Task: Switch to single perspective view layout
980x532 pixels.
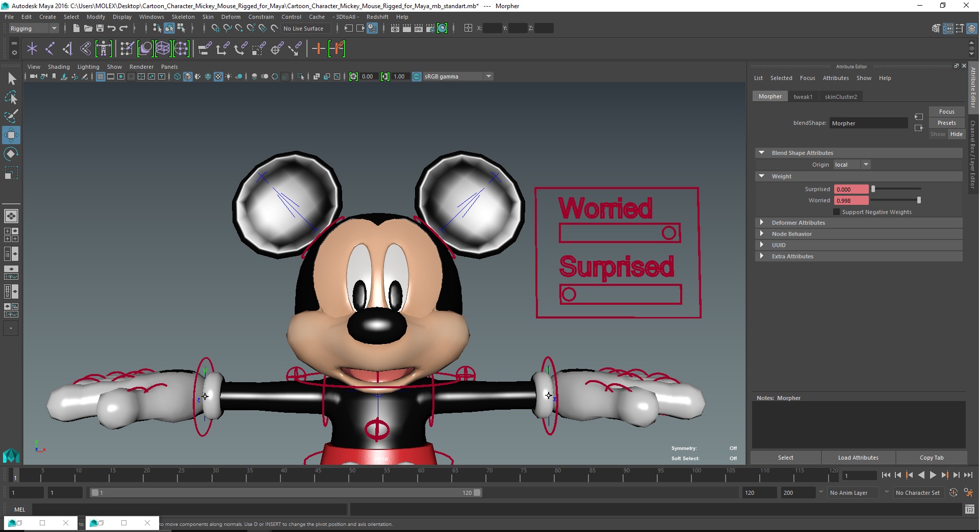Action: 11,216
